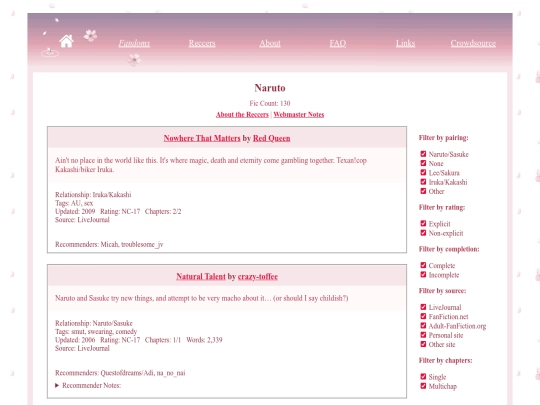This screenshot has width=540, height=405.
Task: Expand the Recommender Notes disclosure triangle
Action: click(57, 385)
